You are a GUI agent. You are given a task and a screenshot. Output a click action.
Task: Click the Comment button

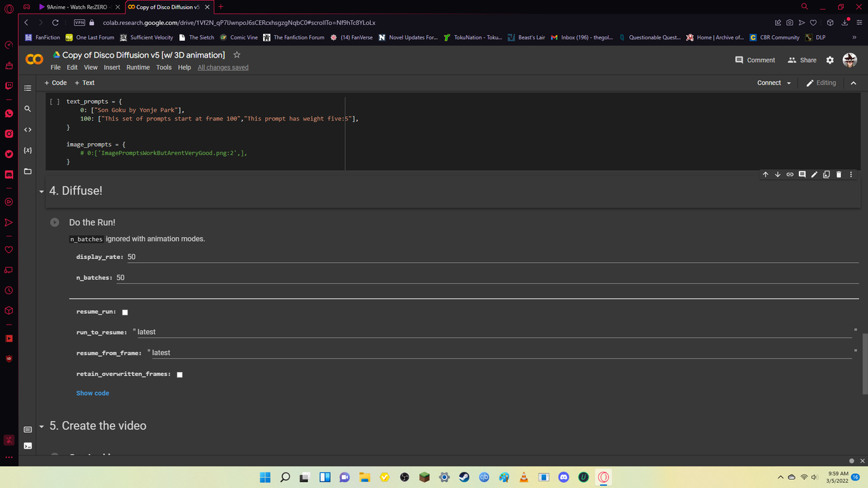coord(755,60)
